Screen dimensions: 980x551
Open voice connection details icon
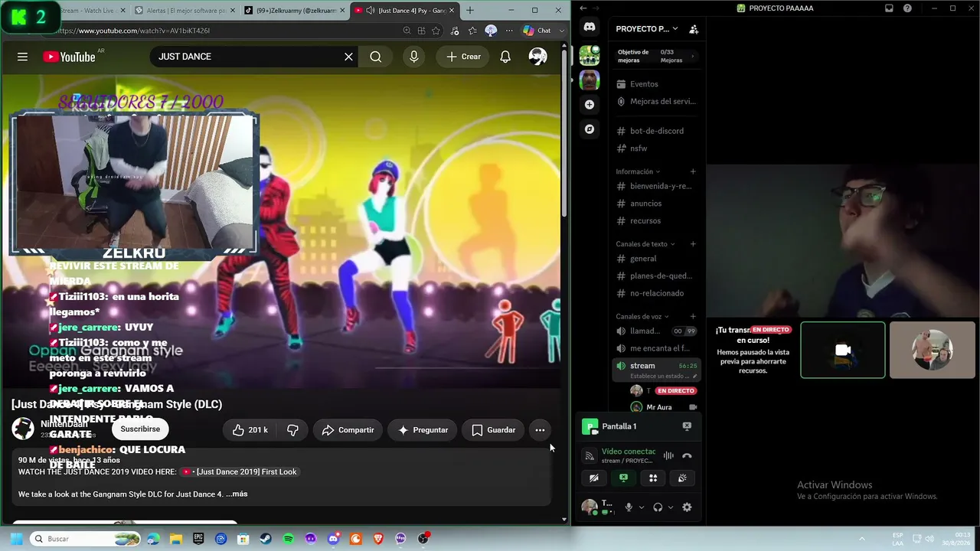point(590,456)
